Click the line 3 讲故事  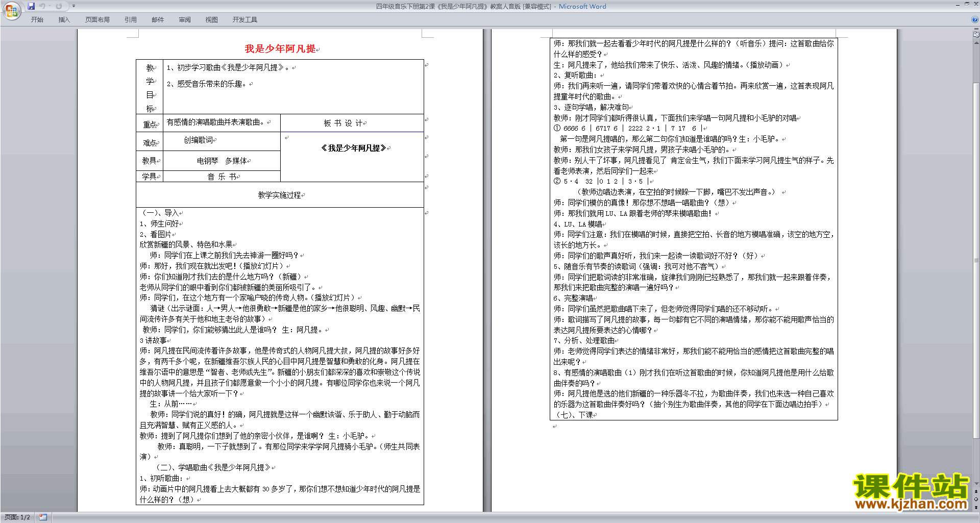[x=153, y=340]
